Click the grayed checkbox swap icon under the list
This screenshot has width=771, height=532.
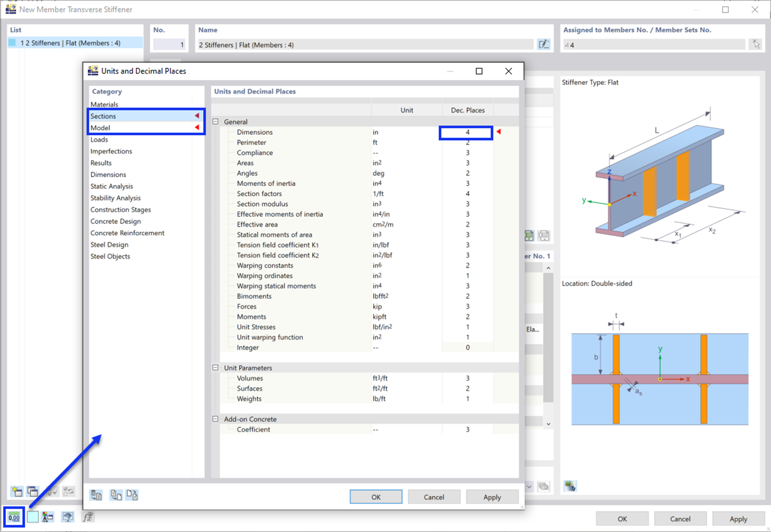click(68, 492)
